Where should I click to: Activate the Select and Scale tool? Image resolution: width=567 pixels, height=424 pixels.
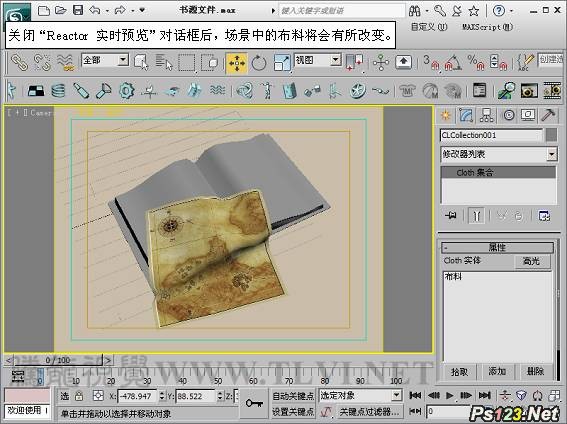click(x=282, y=63)
